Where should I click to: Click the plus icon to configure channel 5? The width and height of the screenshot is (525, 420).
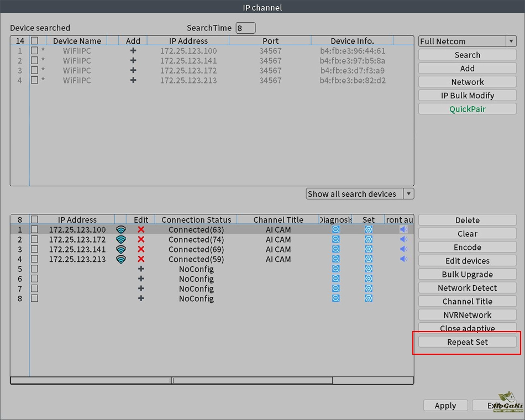[141, 269]
